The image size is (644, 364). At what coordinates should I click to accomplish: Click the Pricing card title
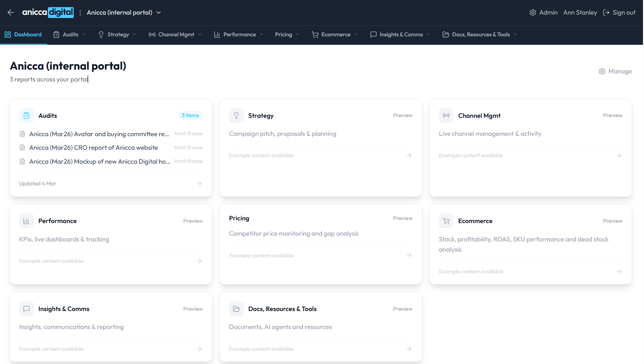click(x=239, y=218)
